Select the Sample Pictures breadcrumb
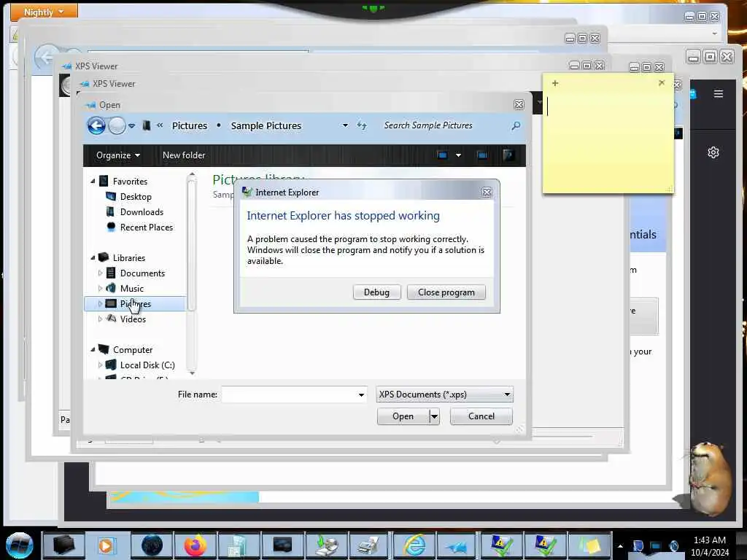The image size is (747, 560). pyautogui.click(x=266, y=125)
